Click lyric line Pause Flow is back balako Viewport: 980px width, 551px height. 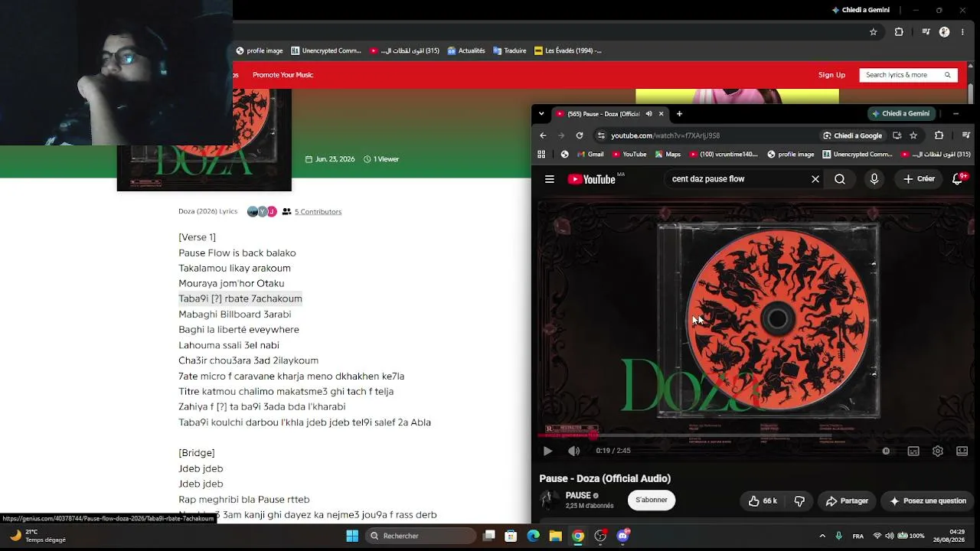click(x=237, y=253)
